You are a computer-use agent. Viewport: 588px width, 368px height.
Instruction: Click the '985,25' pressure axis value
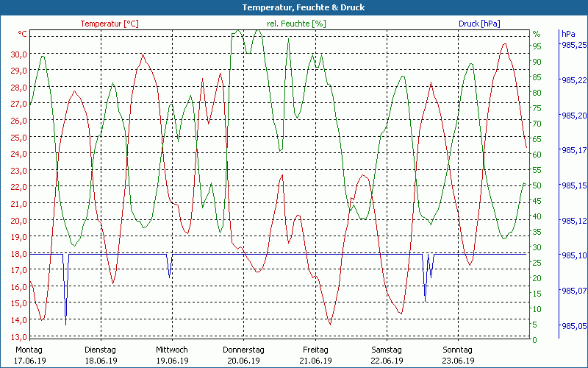[x=573, y=45]
